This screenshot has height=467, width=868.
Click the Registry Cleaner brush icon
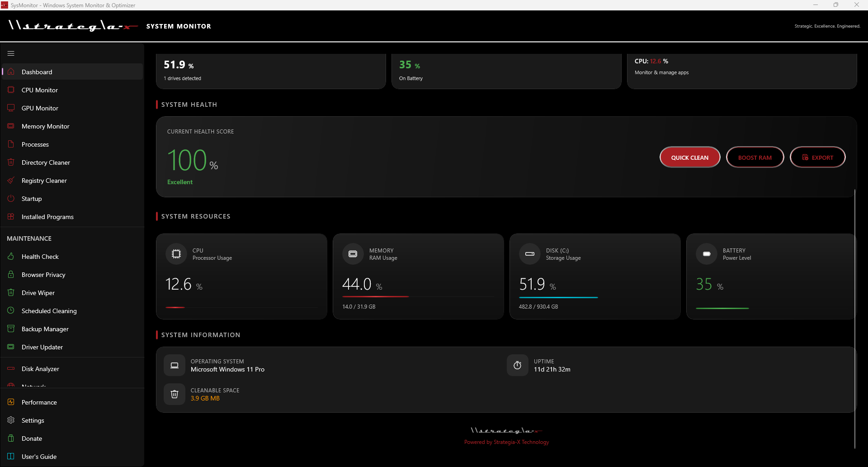coord(11,180)
